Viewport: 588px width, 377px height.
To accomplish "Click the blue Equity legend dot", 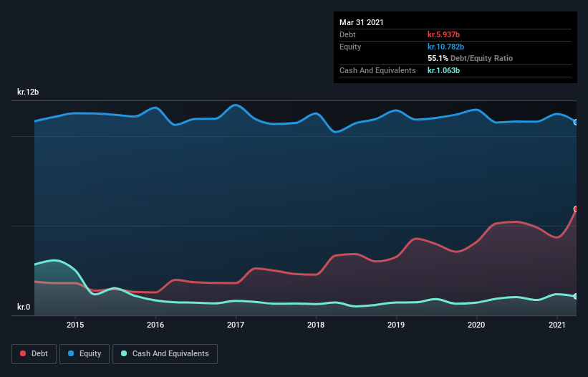I will point(71,353).
